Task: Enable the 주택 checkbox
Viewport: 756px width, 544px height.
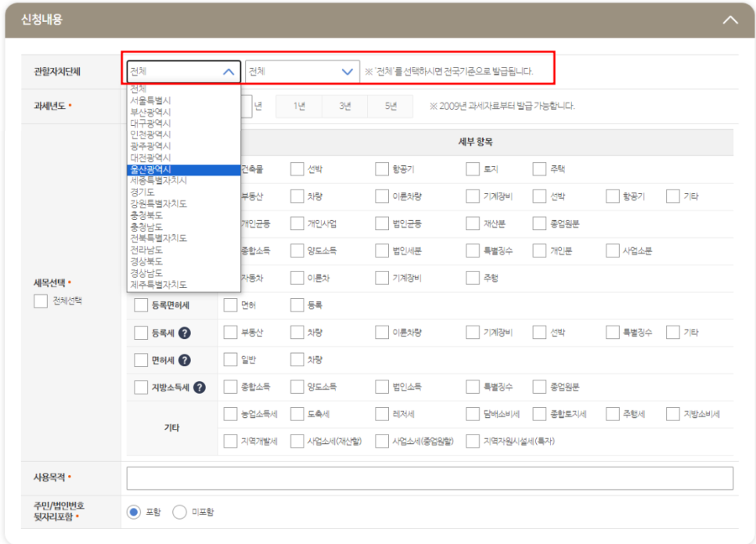Action: pos(538,168)
